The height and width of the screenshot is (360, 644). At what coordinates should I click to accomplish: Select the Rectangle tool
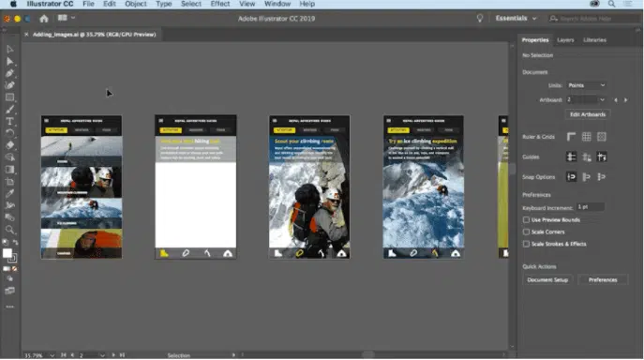[10, 97]
